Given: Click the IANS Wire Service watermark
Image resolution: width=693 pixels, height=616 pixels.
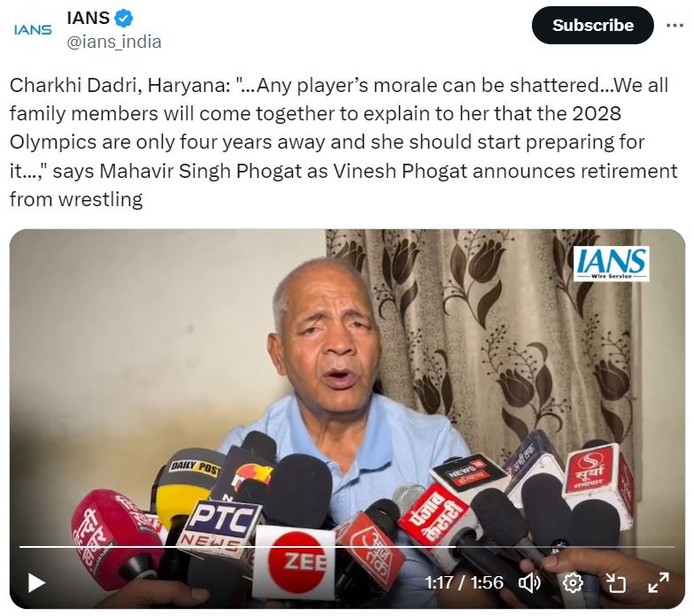Looking at the screenshot, I should [x=612, y=264].
